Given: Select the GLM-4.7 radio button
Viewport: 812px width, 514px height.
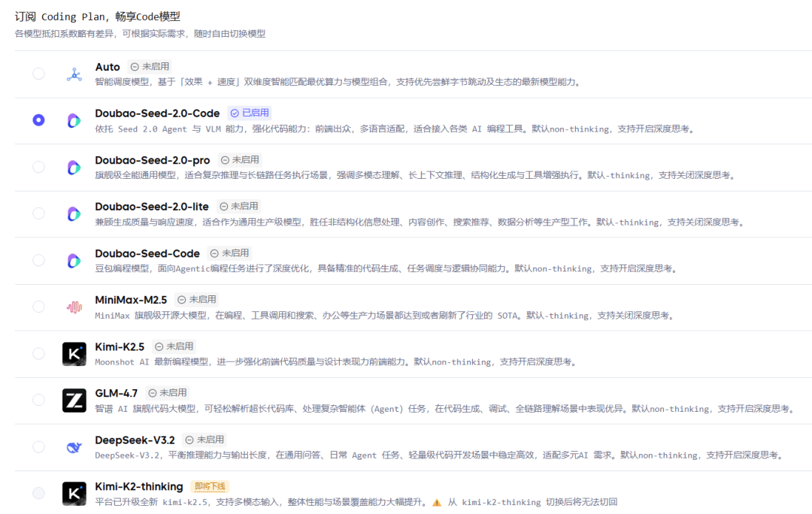Looking at the screenshot, I should pyautogui.click(x=38, y=401).
